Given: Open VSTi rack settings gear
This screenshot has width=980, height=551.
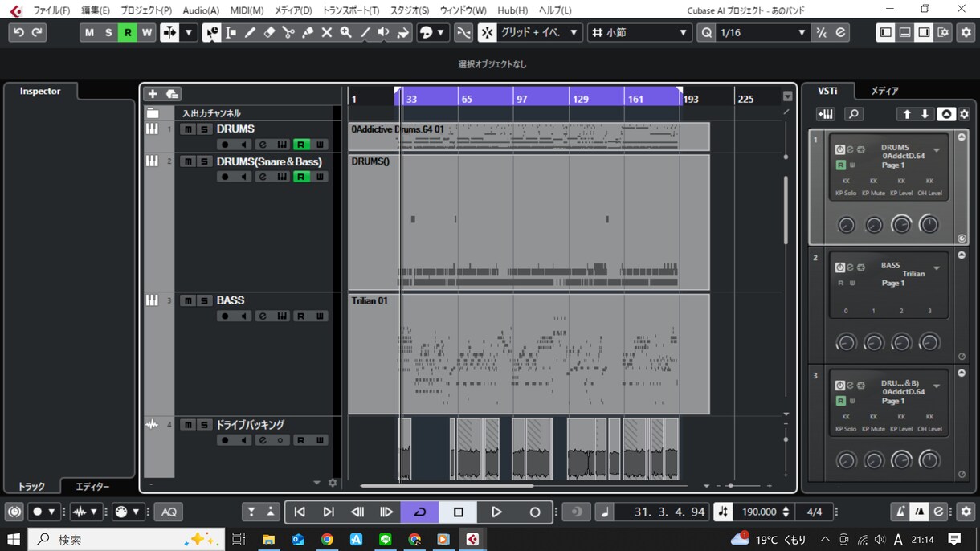Looking at the screenshot, I should (x=964, y=114).
